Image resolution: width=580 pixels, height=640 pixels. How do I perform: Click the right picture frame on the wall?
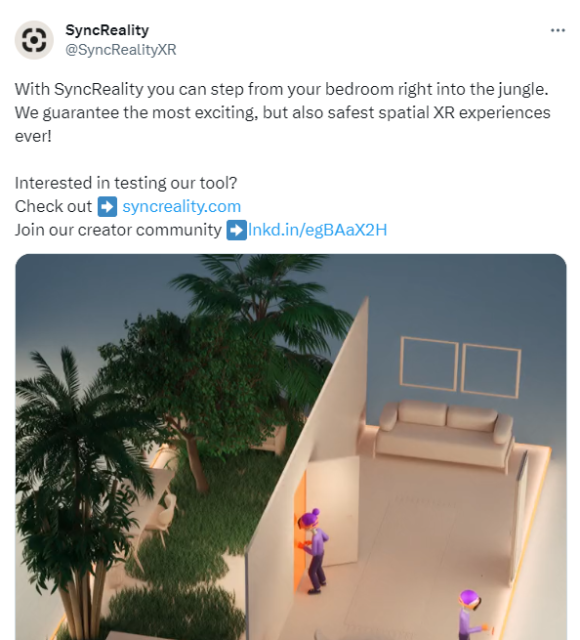pos(491,371)
